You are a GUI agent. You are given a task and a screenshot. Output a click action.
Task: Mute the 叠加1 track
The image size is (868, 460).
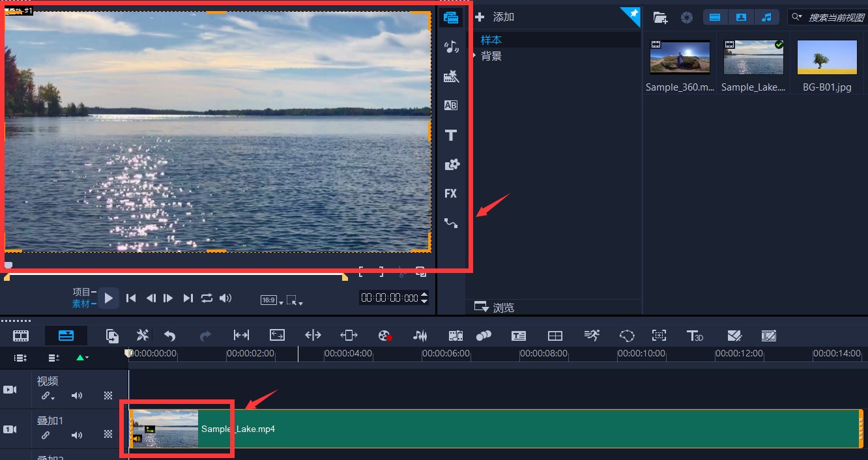tap(77, 435)
